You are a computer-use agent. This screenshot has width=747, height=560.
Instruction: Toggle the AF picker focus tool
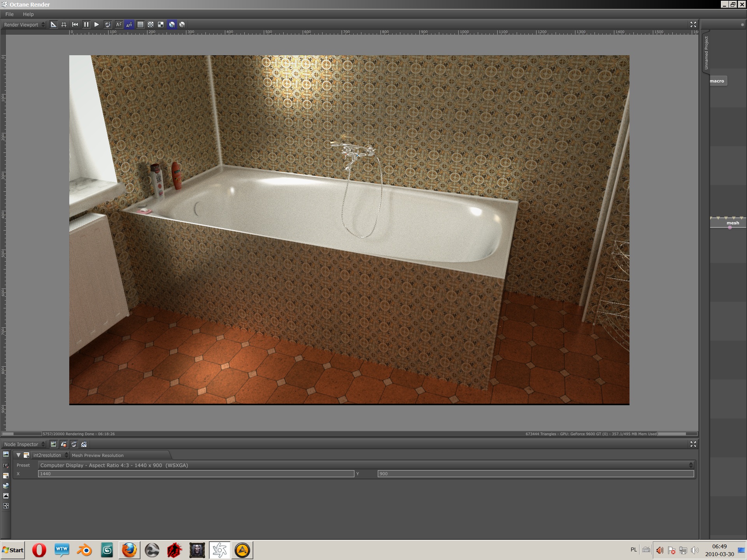129,24
